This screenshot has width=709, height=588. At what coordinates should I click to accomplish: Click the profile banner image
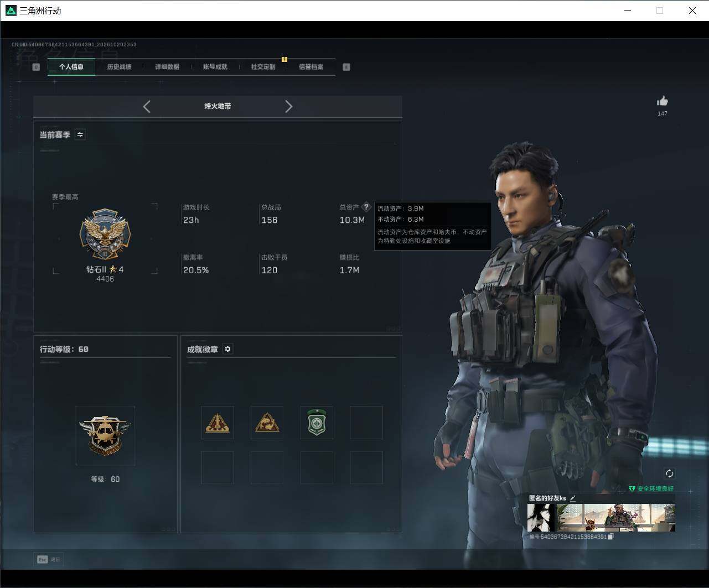(x=615, y=517)
